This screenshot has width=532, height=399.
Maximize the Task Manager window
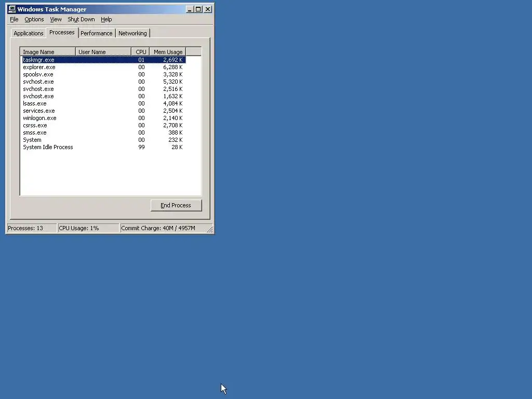(x=198, y=9)
